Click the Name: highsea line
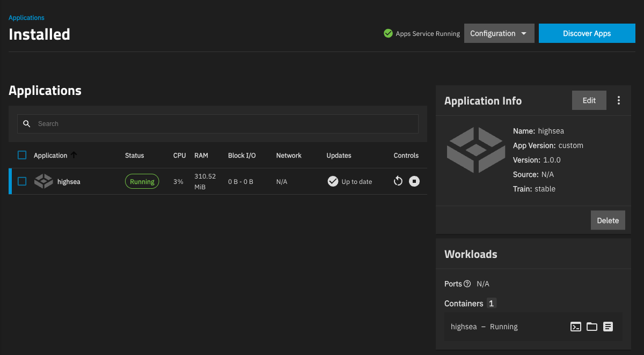This screenshot has width=644, height=355. 538,131
